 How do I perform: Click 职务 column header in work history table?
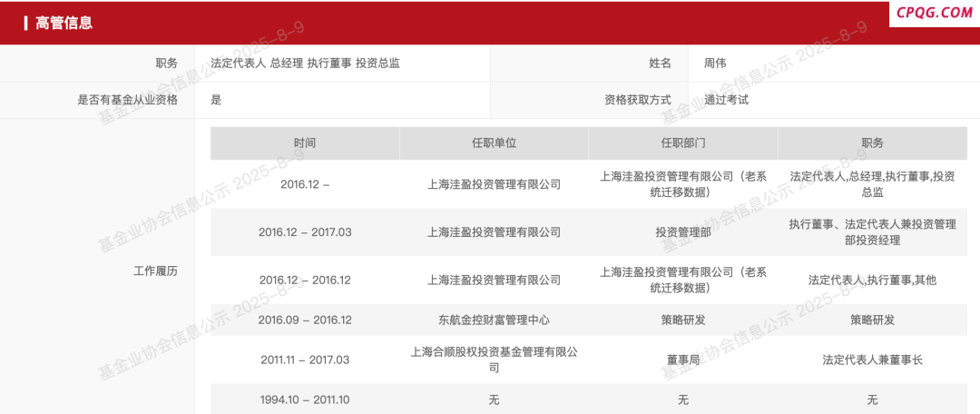873,143
